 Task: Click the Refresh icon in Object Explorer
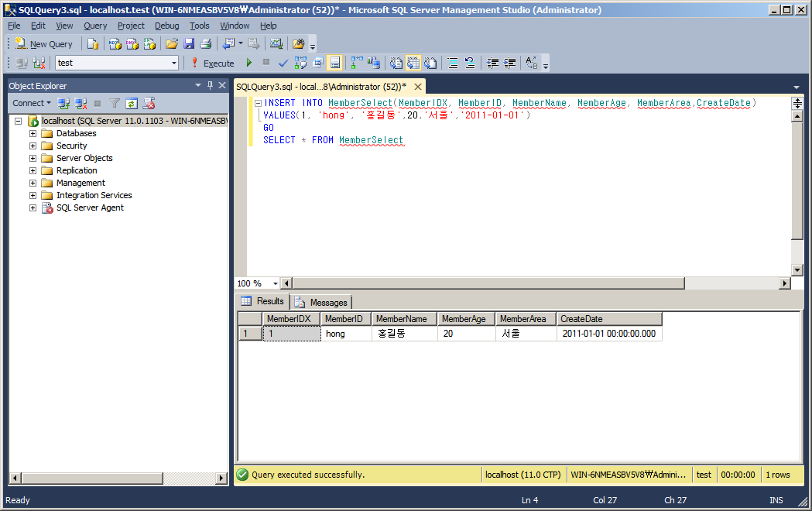132,104
